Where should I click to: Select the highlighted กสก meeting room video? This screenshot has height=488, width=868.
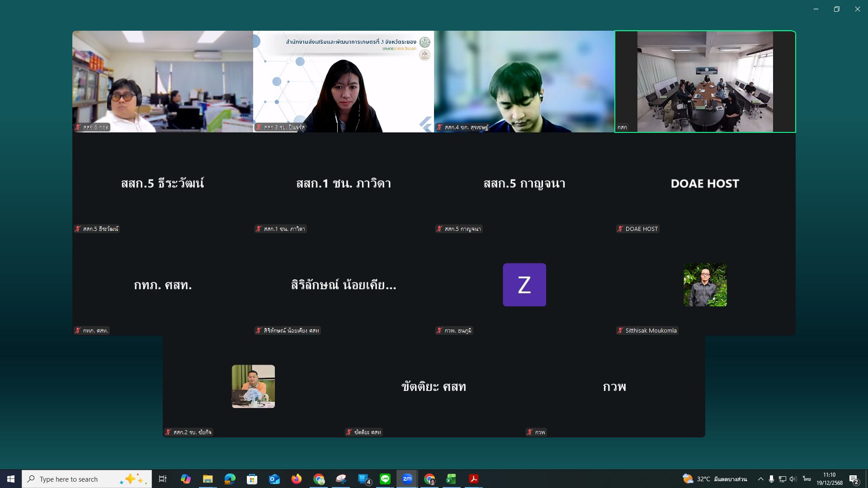tap(705, 81)
